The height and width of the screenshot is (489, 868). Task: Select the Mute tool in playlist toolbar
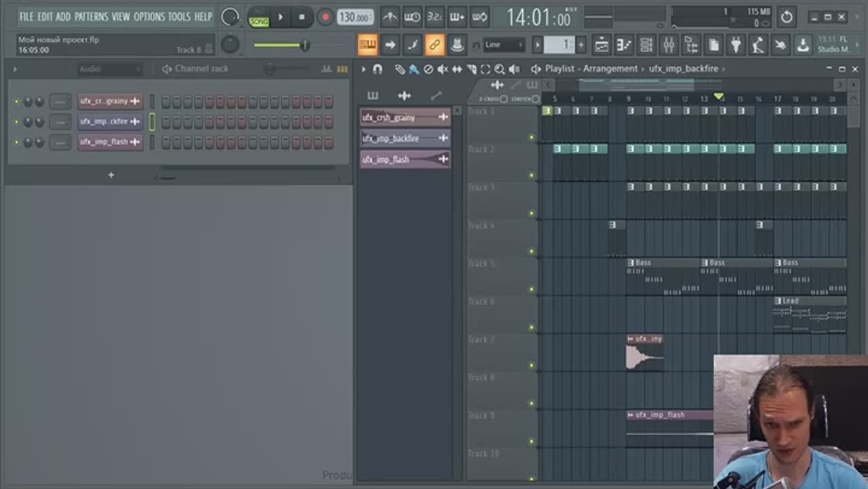(443, 69)
